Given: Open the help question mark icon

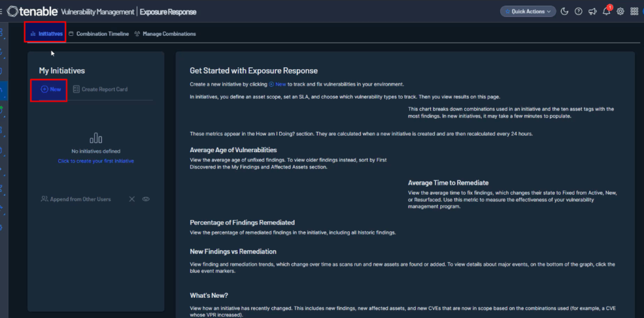Looking at the screenshot, I should coord(579,11).
